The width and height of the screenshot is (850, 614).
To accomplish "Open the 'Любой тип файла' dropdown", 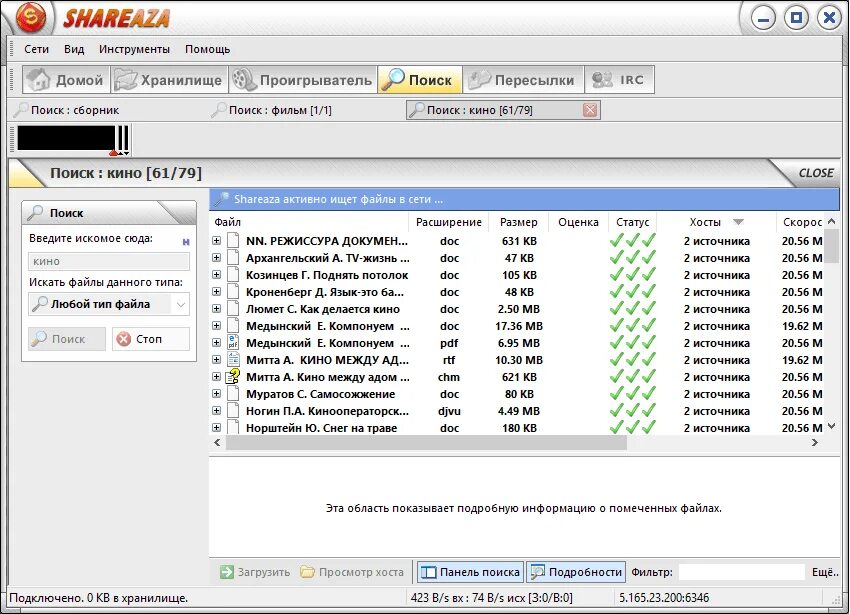I will point(109,304).
